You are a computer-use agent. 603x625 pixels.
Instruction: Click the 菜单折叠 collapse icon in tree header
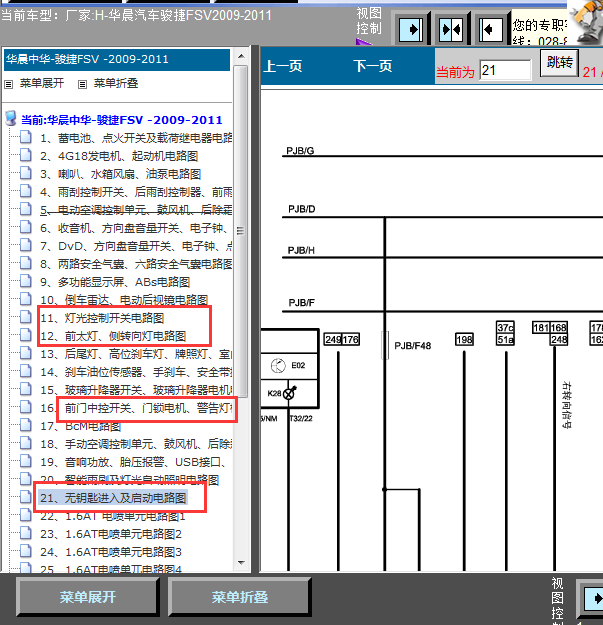82,84
